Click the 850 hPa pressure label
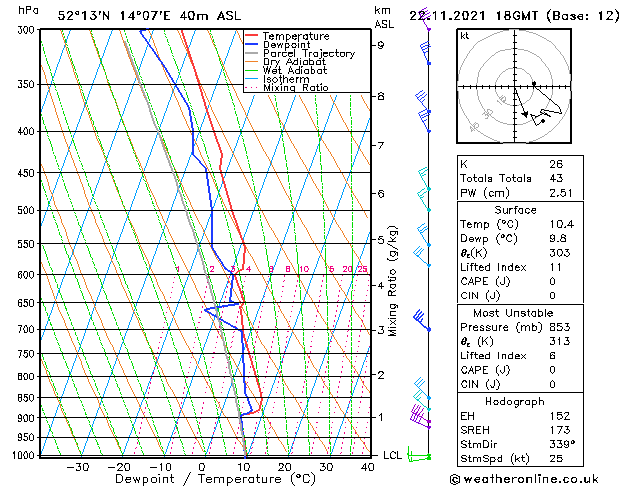Screen dimensions: 629x486 (28, 398)
